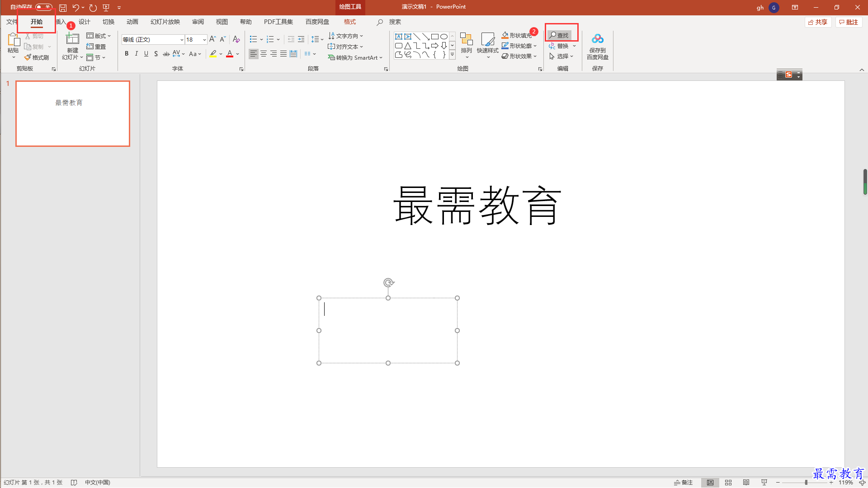Toggle strikethrough formatting

166,54
